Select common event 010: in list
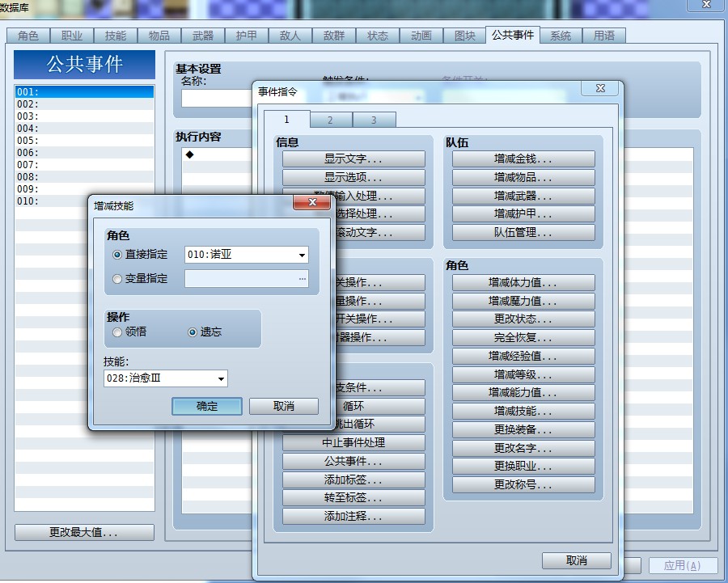Screen dimensions: 728x583 tap(84, 201)
